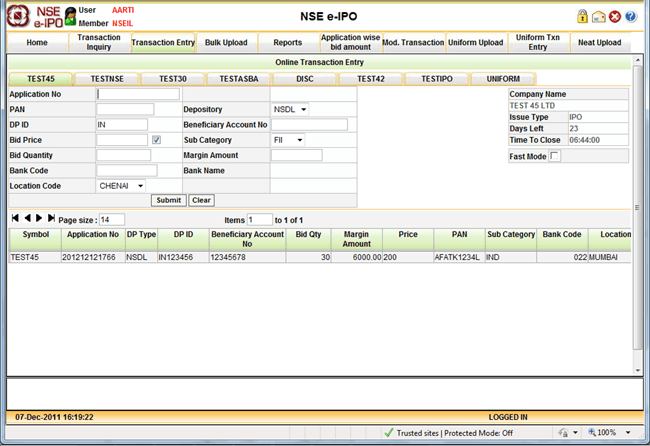Go to next page of results

coord(39,218)
